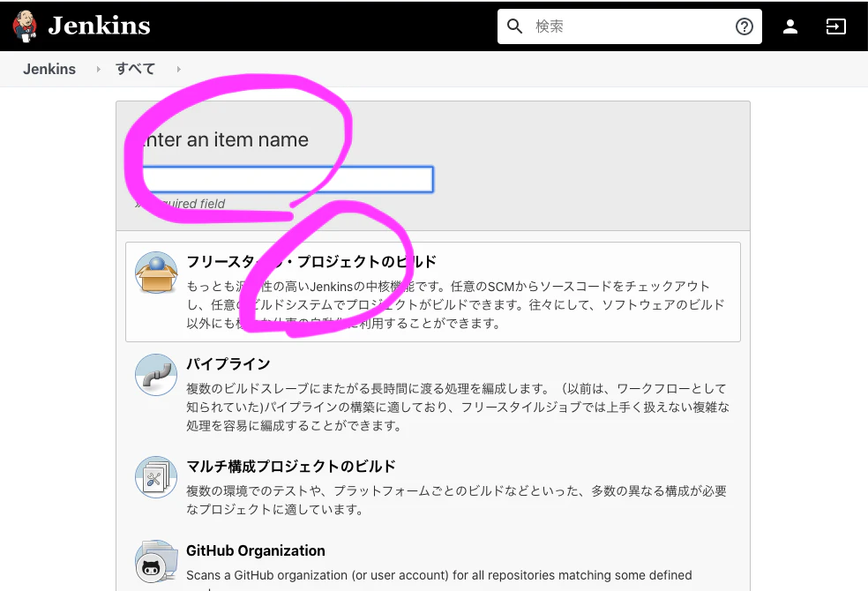The width and height of the screenshot is (868, 591).
Task: Focus the item name input field
Action: click(x=285, y=179)
